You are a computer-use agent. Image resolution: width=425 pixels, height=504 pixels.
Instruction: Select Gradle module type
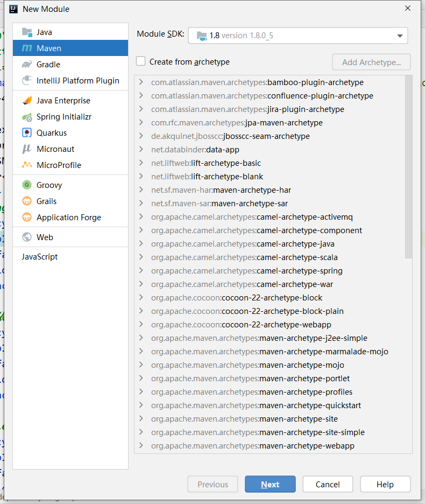point(70,64)
